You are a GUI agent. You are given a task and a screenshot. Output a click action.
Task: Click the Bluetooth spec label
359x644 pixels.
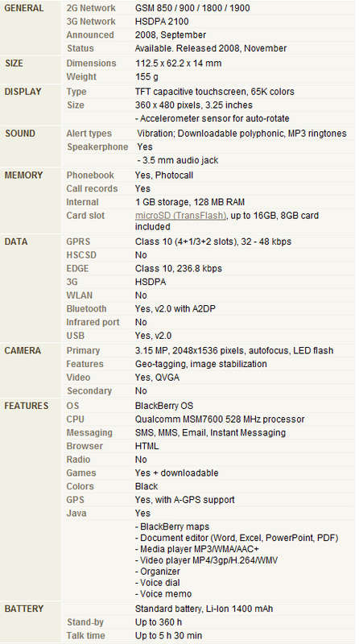coord(86,309)
